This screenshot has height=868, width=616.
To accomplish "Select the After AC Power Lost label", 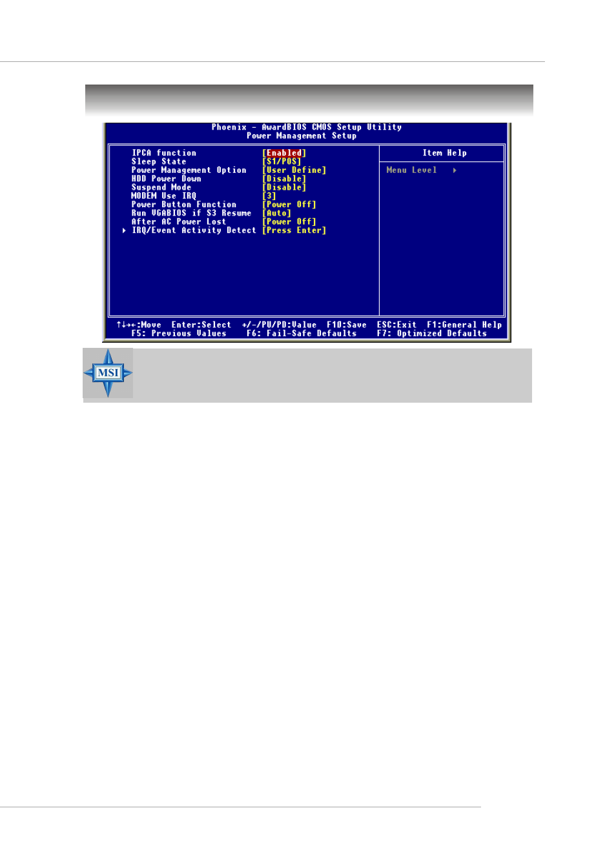I will pos(179,222).
